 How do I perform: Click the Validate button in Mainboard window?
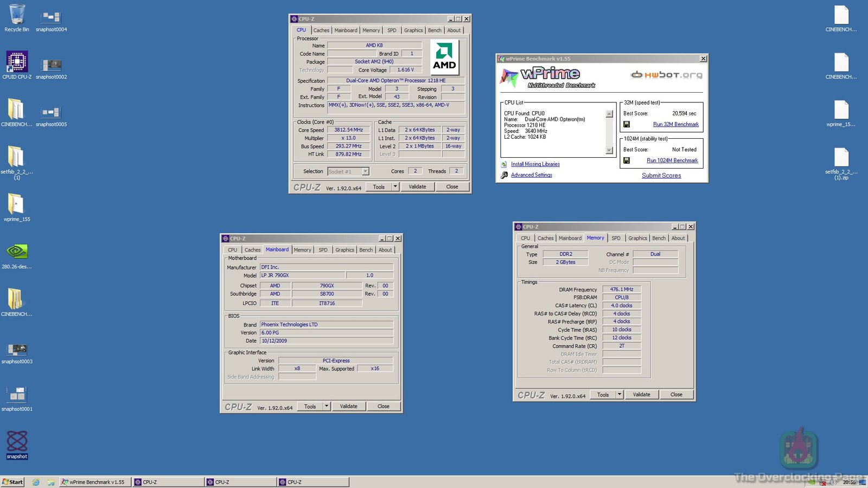click(x=348, y=406)
